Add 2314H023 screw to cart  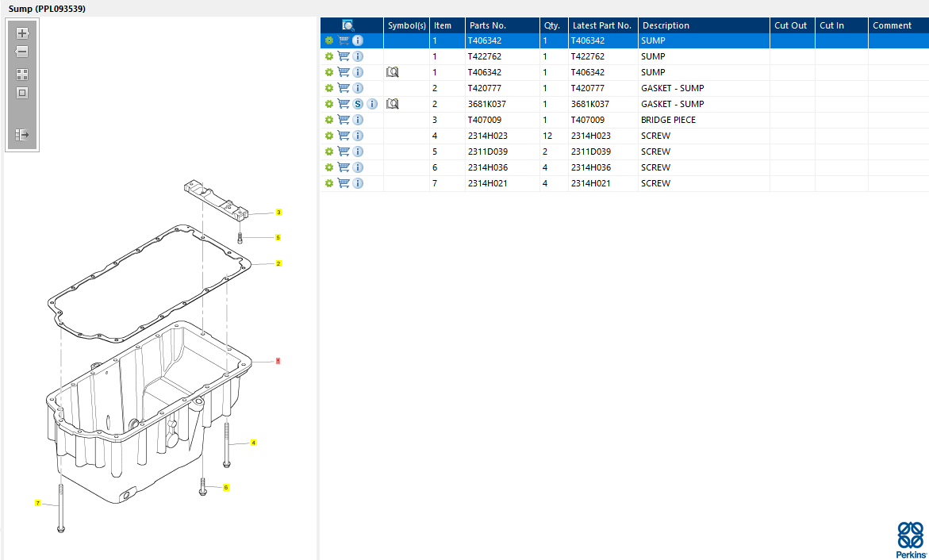click(344, 136)
